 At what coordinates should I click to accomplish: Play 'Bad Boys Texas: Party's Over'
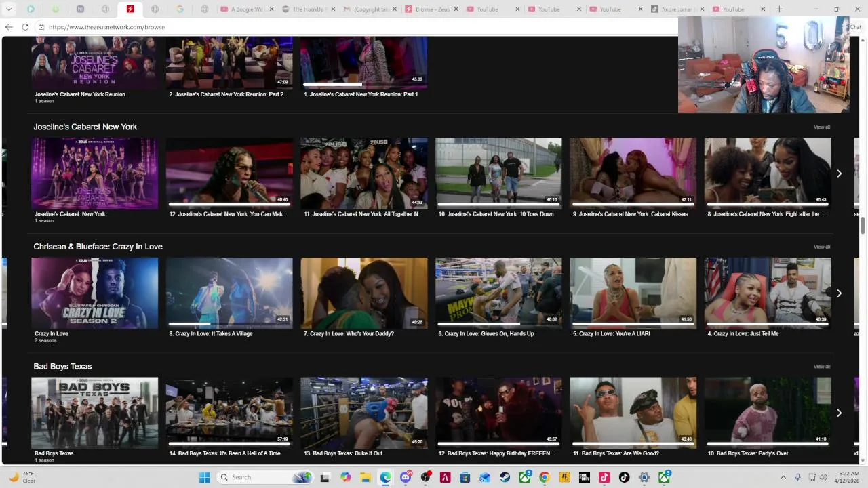coord(768,413)
